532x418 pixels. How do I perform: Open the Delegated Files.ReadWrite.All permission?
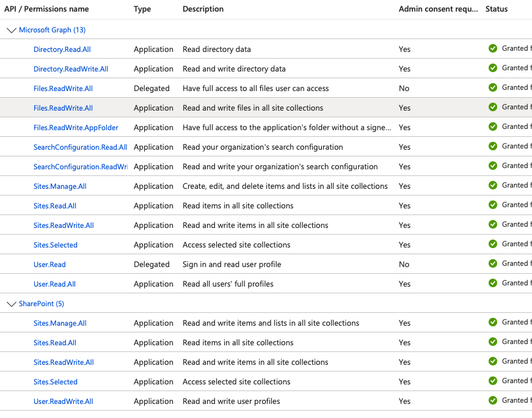(x=63, y=89)
